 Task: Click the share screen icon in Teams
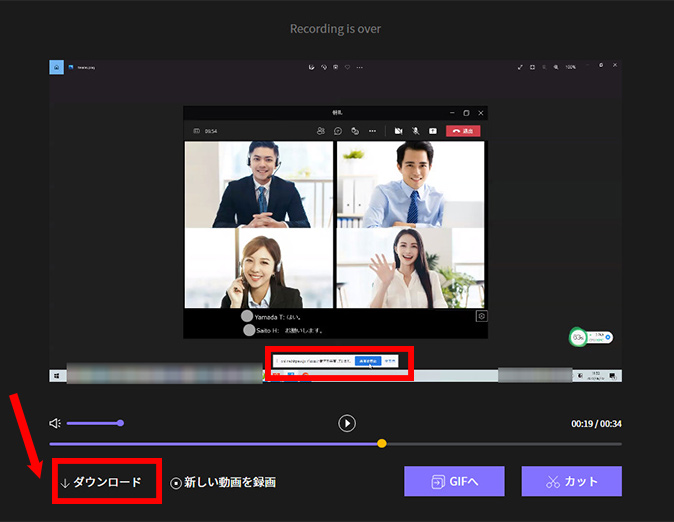pyautogui.click(x=433, y=131)
